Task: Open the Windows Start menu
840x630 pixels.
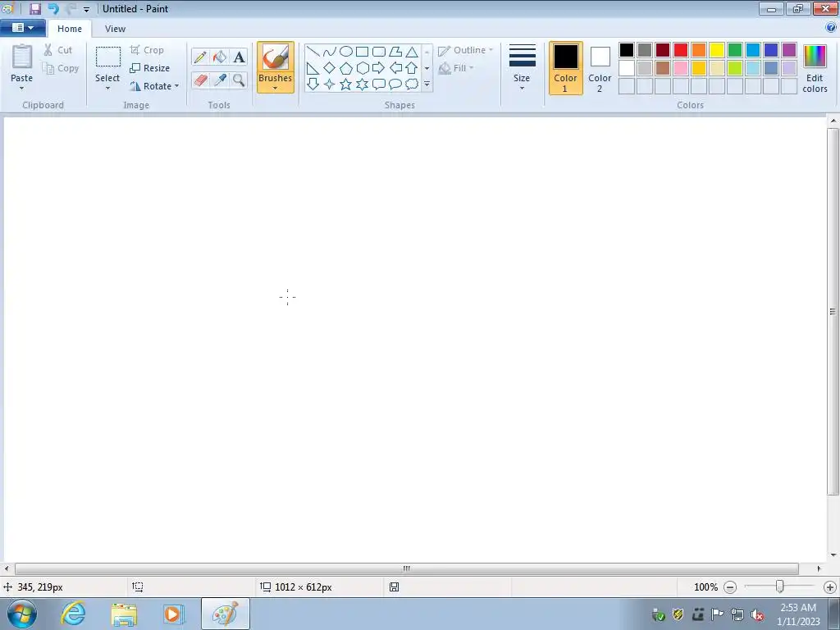Action: tap(22, 614)
